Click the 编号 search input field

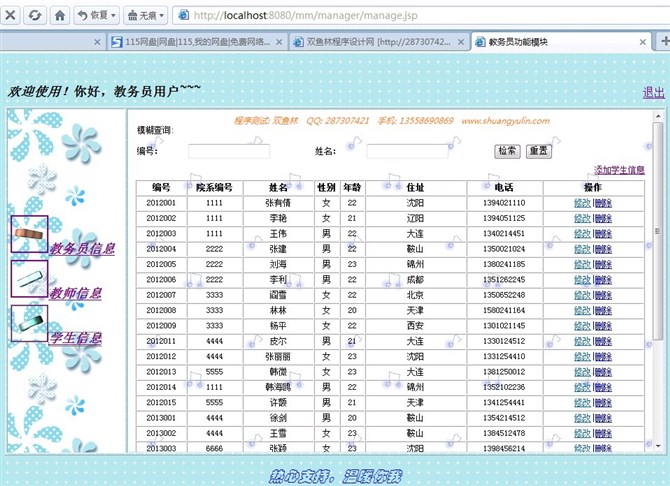[x=229, y=151]
